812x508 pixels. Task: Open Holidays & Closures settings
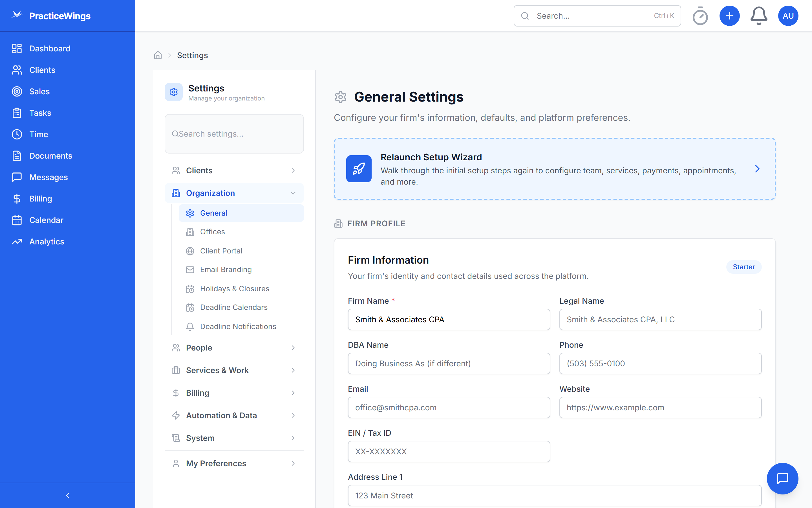241,289
